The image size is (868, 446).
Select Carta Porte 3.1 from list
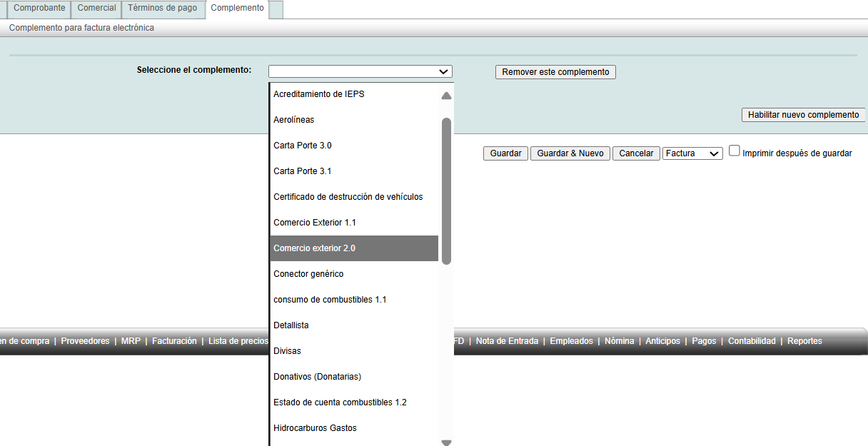(x=303, y=171)
